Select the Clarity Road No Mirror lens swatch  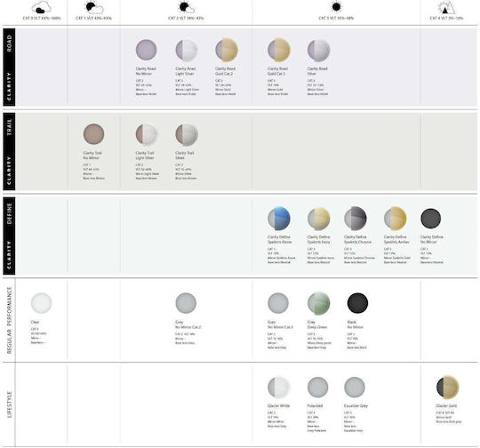146,50
